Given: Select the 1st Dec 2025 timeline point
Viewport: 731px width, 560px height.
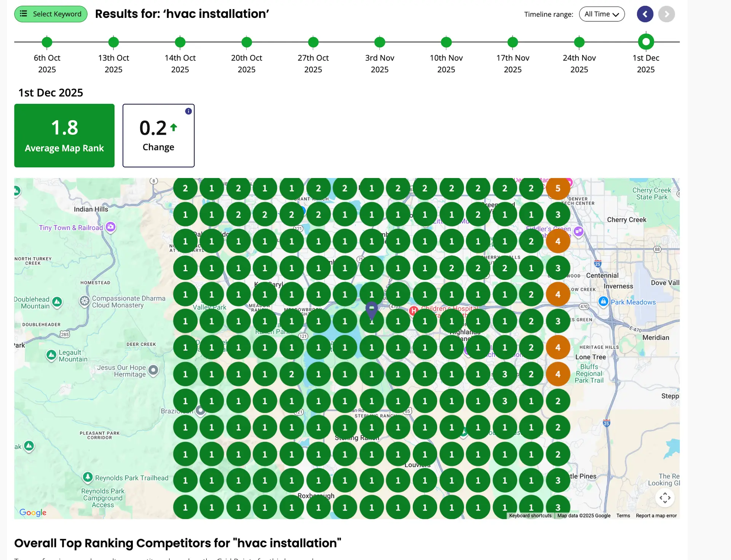Looking at the screenshot, I should point(646,42).
